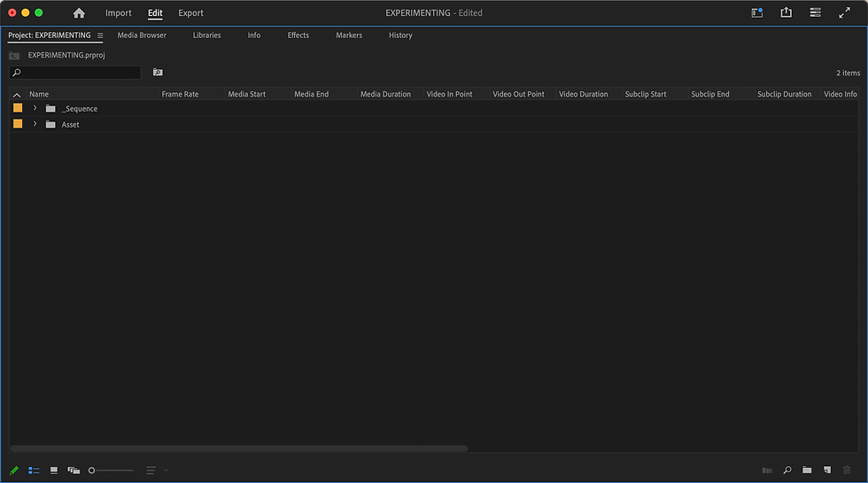Switch to Freeform View

[74, 471]
